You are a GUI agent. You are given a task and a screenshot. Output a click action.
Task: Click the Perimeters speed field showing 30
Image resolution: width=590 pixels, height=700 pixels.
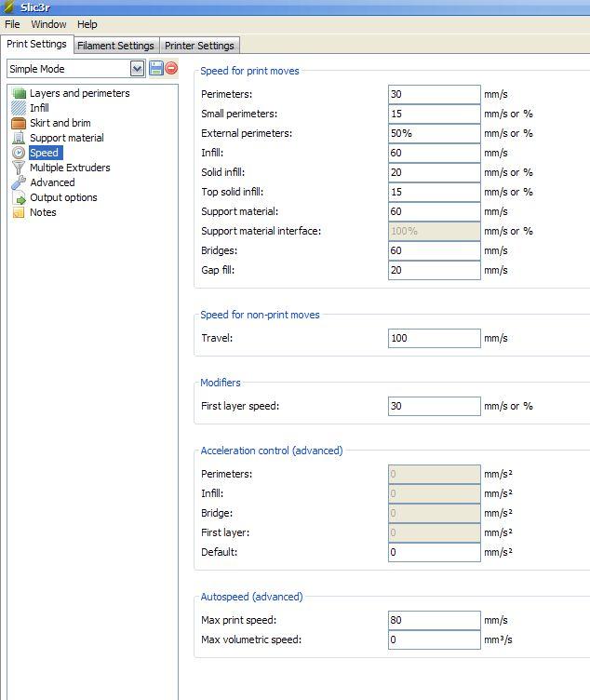[x=435, y=94]
